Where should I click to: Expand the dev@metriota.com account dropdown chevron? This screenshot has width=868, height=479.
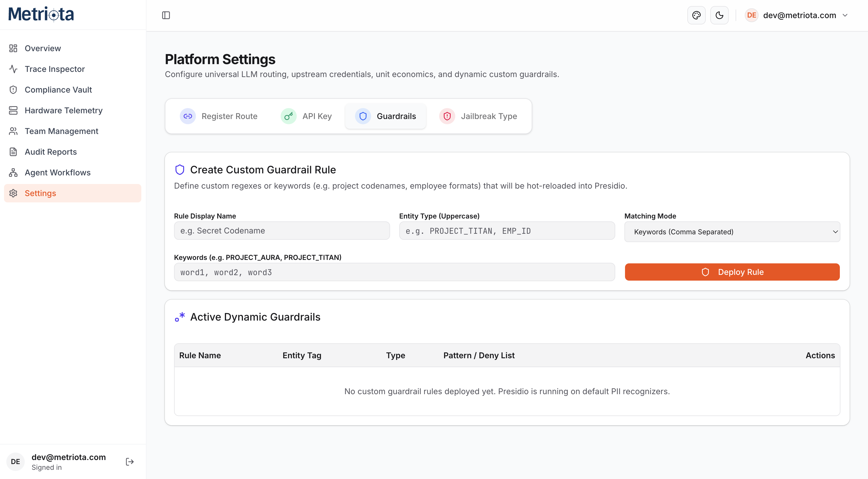pyautogui.click(x=845, y=15)
